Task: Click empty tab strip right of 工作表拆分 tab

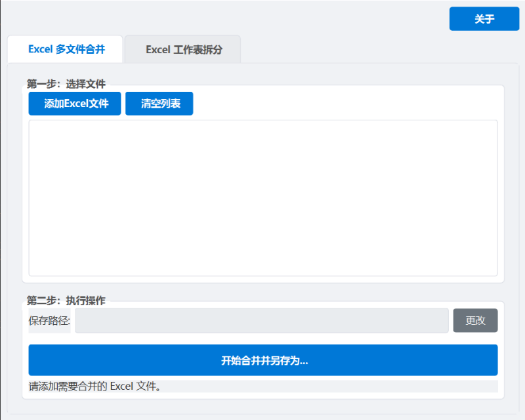Action: pos(374,49)
